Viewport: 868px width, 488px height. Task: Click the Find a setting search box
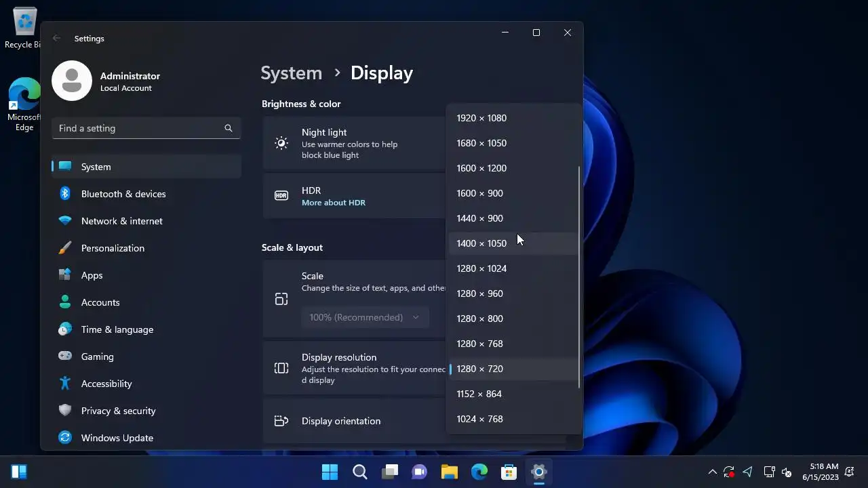click(x=146, y=128)
